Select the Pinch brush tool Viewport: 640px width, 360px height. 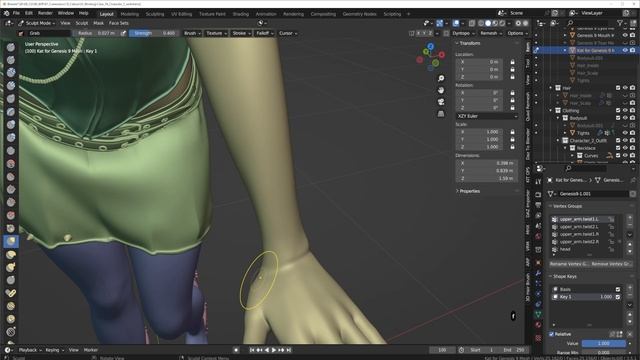(11, 228)
